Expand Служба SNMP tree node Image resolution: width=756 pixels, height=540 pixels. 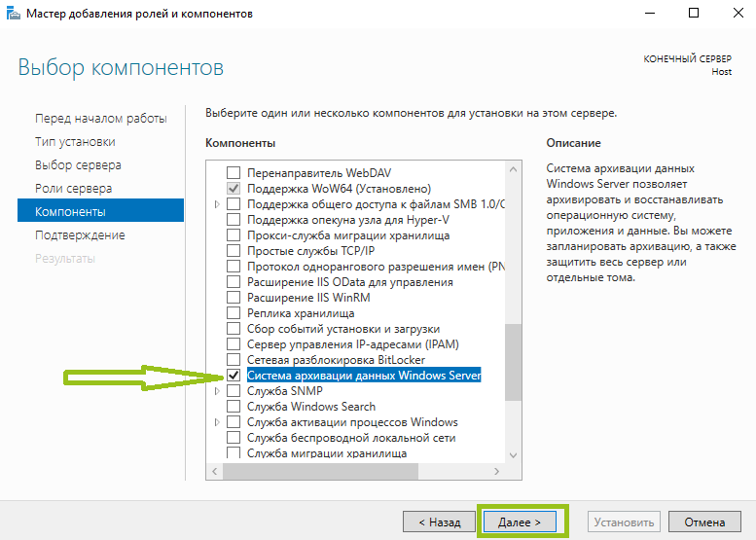point(217,391)
